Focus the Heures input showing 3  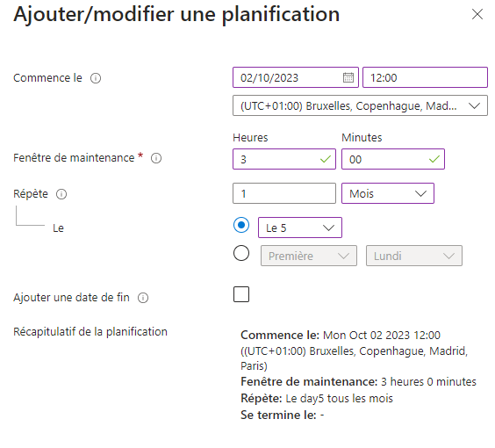[284, 159]
